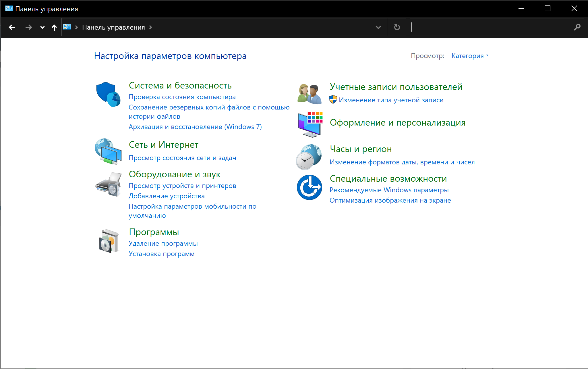Expand the address bar history dropdown

(x=378, y=27)
